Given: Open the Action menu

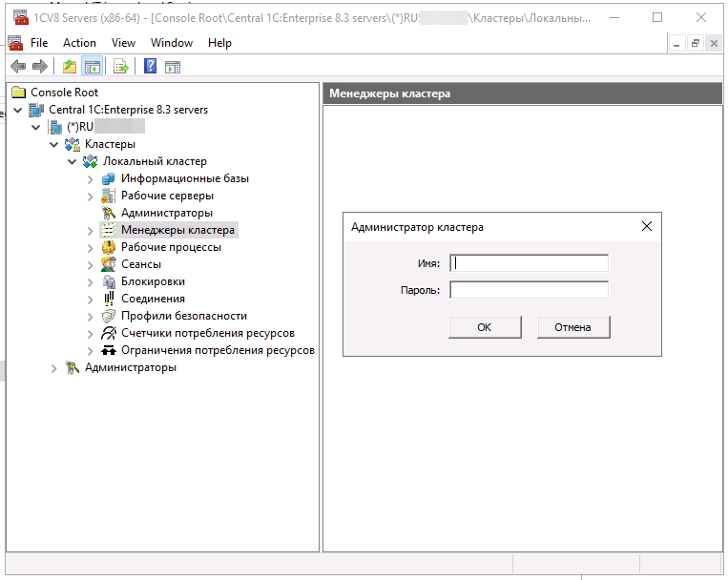Looking at the screenshot, I should [x=79, y=43].
